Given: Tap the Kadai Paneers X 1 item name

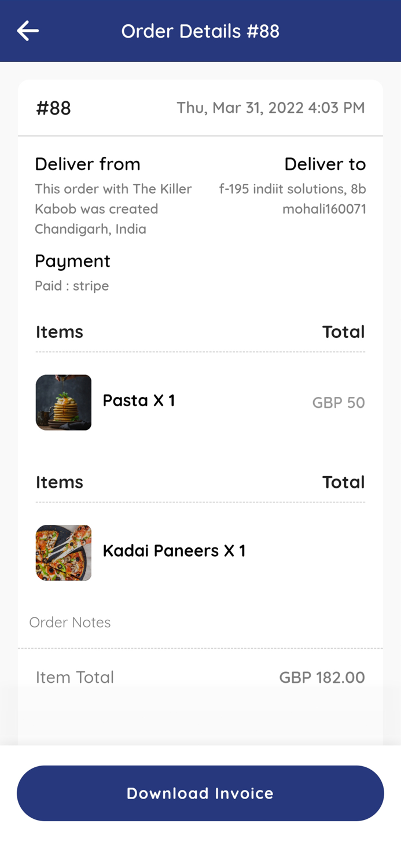Looking at the screenshot, I should click(174, 550).
